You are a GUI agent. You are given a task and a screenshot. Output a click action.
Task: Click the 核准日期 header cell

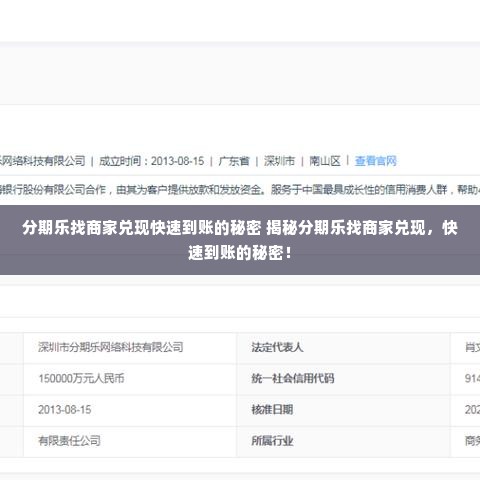coord(344,410)
